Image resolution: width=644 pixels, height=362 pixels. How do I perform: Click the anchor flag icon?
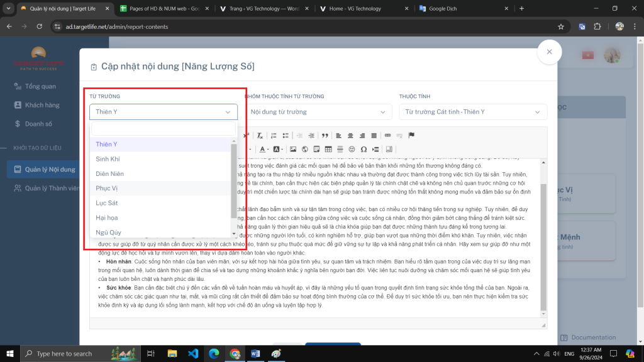(411, 136)
